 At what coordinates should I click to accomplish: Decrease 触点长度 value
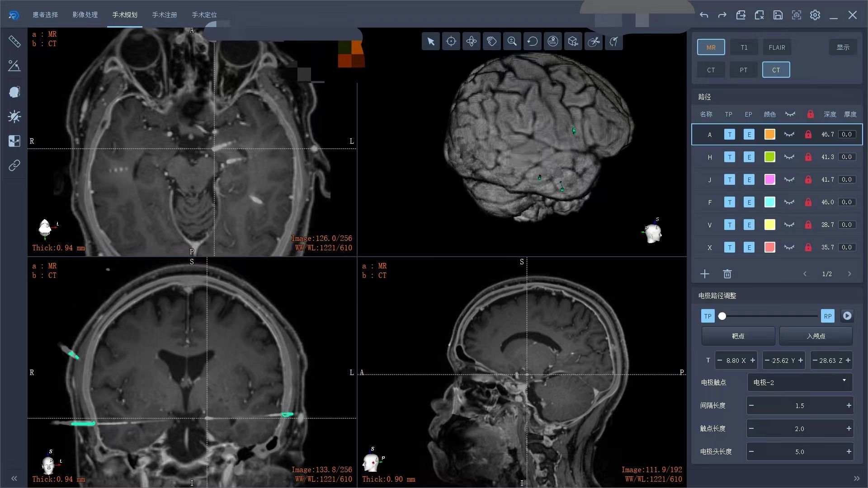click(751, 429)
